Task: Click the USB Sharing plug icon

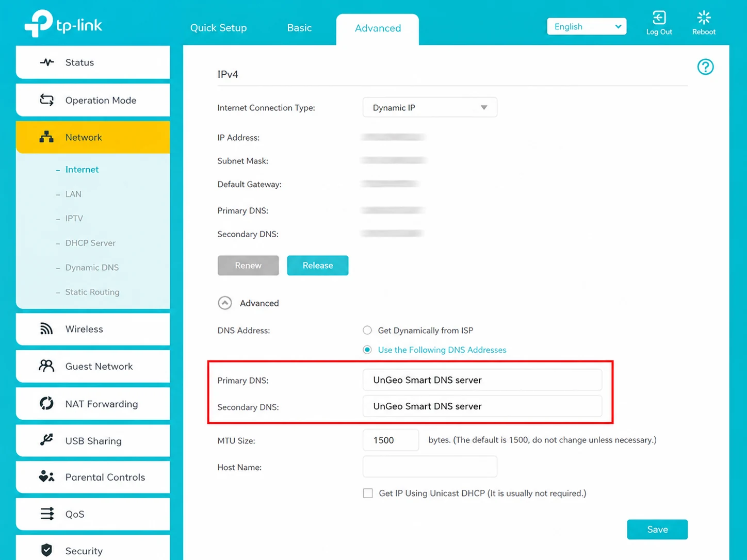Action: click(46, 440)
